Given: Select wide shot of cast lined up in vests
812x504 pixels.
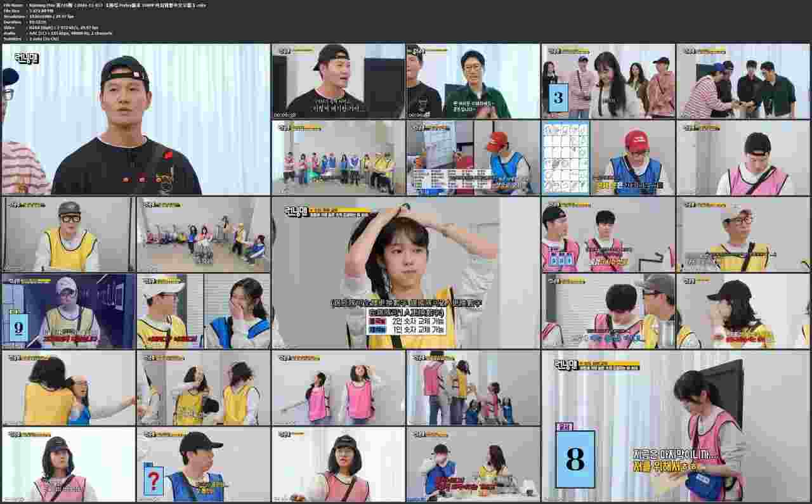Looking at the screenshot, I should (338, 158).
